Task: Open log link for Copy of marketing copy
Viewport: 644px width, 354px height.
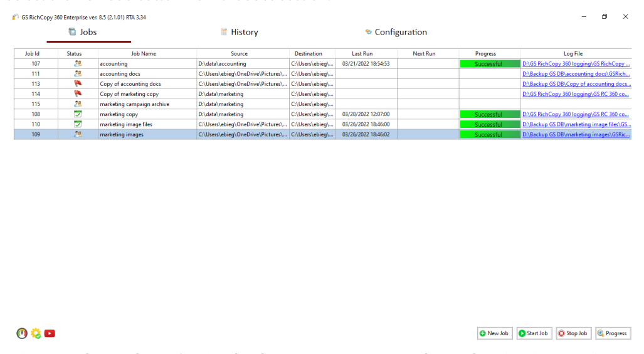Action: [x=576, y=94]
